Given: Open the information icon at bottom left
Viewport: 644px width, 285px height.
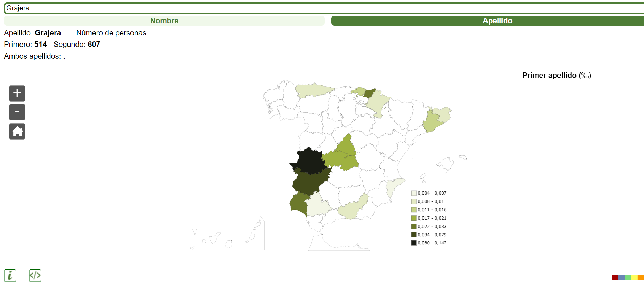Looking at the screenshot, I should point(10,275).
